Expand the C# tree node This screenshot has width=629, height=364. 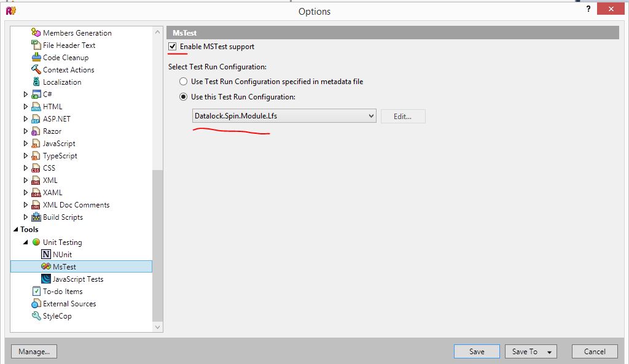(25, 94)
